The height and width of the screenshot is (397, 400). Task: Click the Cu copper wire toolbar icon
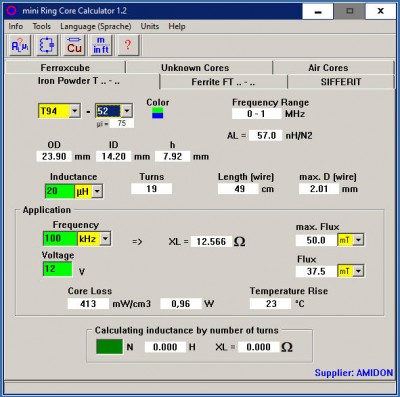tap(74, 45)
